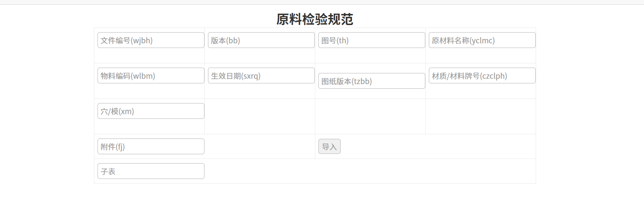Click the empty cell below 材质/材料牌号 field
Image resolution: width=644 pixels, height=214 pixels.
(x=481, y=116)
